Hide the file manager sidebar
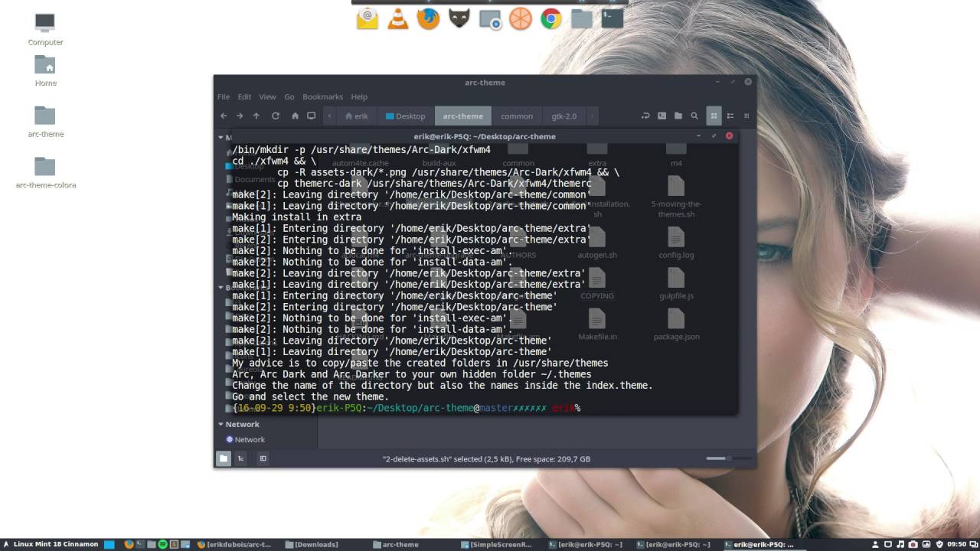 coord(263,458)
